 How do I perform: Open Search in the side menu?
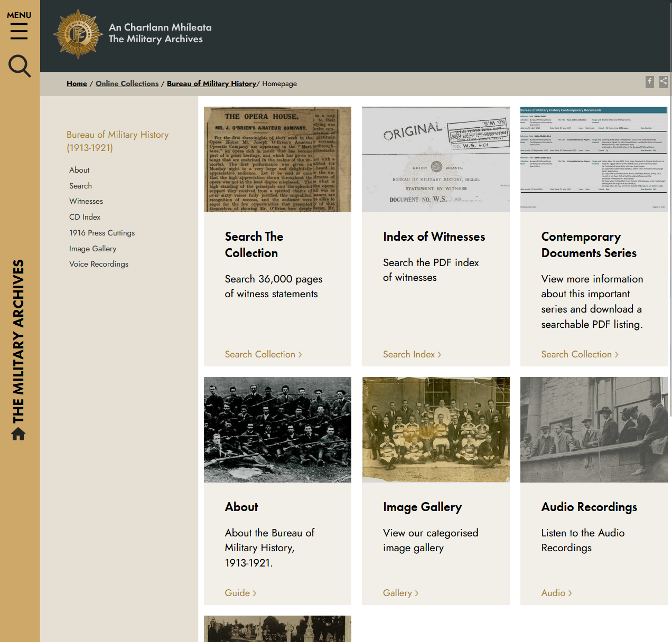point(80,186)
